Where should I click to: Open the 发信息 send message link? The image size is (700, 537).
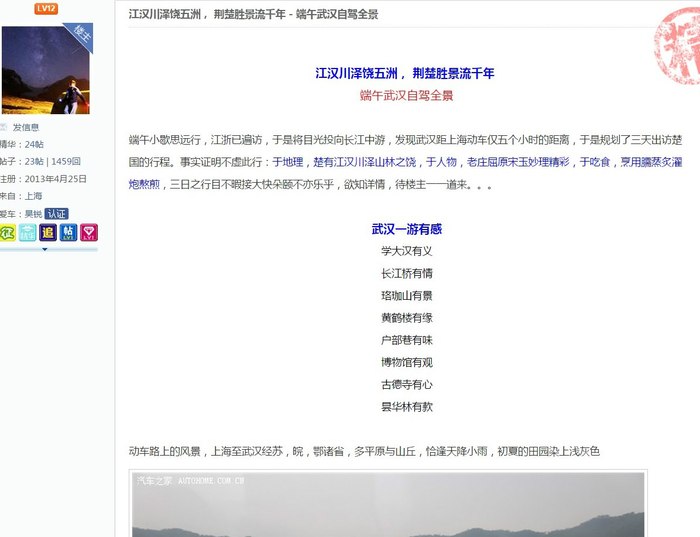[25, 127]
